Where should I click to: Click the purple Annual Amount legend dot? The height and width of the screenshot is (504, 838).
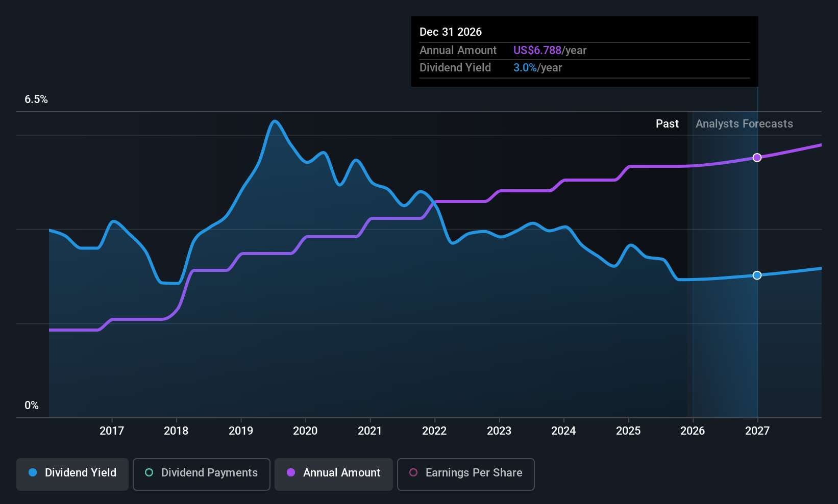pyautogui.click(x=291, y=473)
